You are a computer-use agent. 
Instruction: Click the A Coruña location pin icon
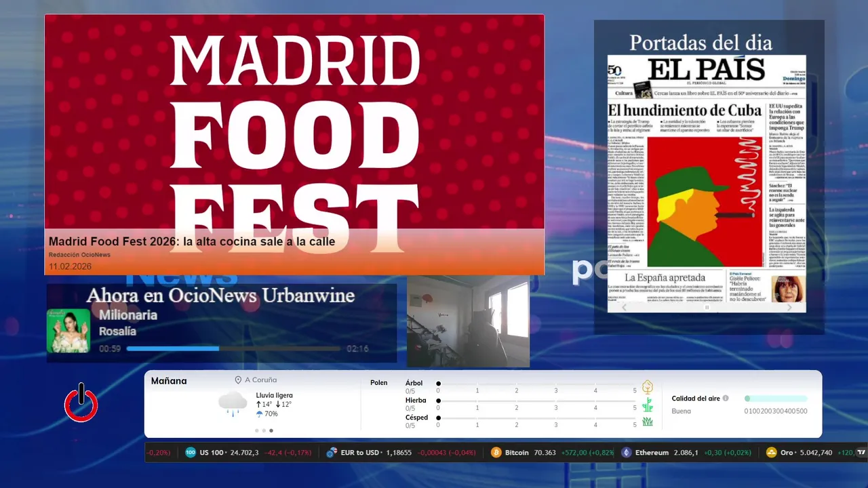pos(238,380)
